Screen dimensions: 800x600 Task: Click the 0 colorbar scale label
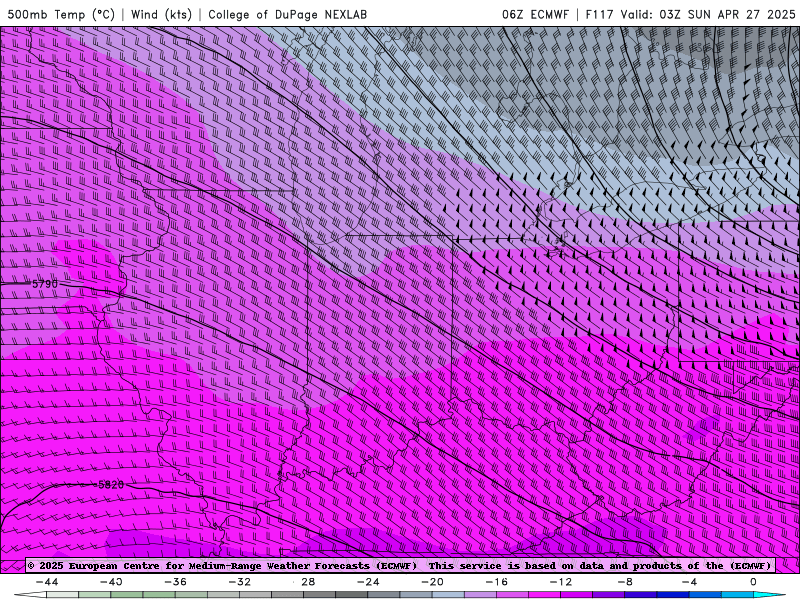point(753,582)
